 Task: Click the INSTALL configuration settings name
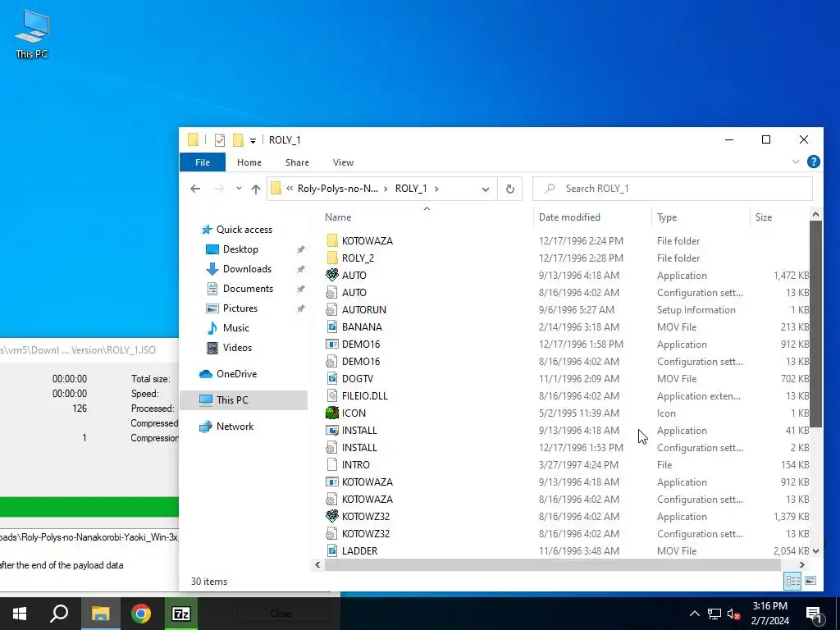click(x=359, y=448)
